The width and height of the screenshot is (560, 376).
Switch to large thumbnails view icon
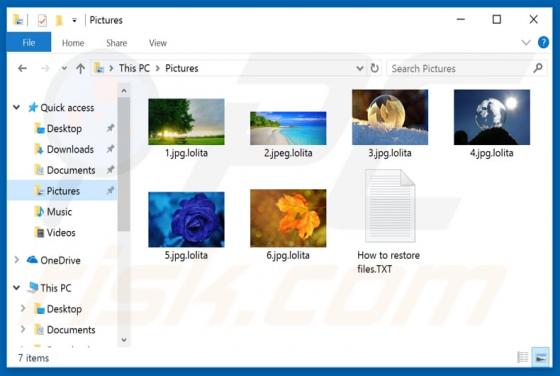pos(541,357)
